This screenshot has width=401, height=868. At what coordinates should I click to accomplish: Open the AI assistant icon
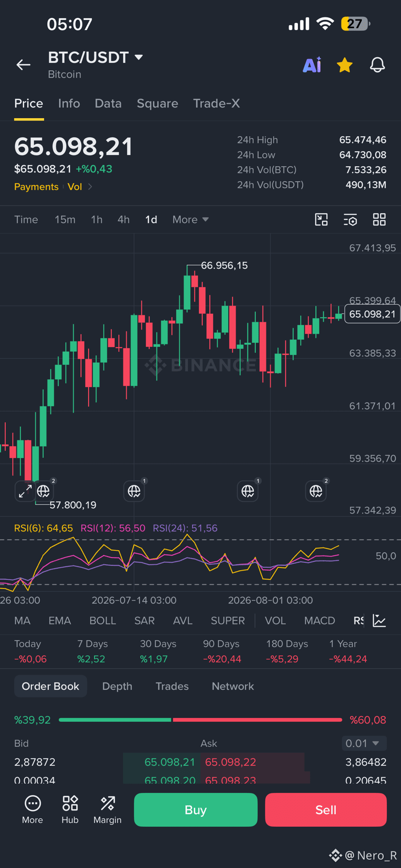pos(312,65)
